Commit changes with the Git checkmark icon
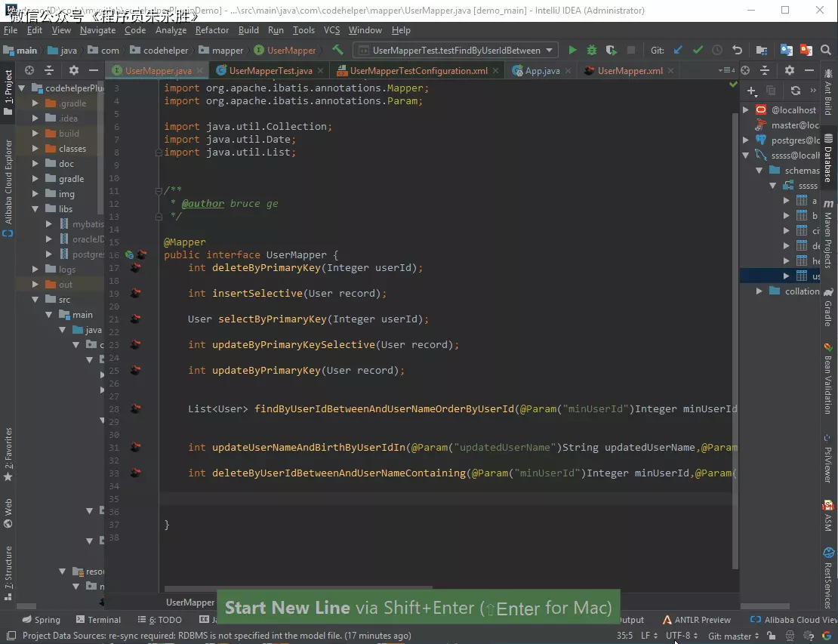This screenshot has height=644, width=838. click(x=698, y=51)
